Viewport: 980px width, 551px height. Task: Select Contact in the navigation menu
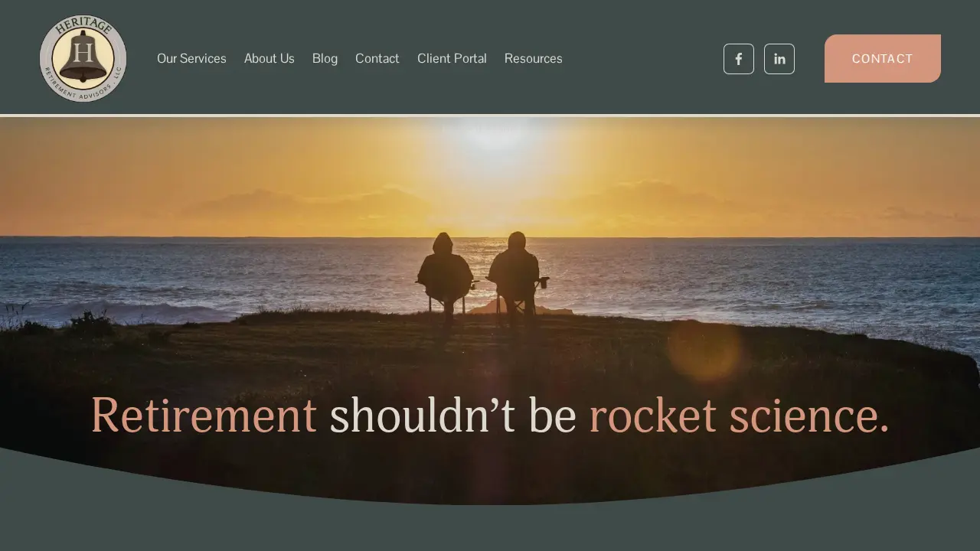[377, 59]
